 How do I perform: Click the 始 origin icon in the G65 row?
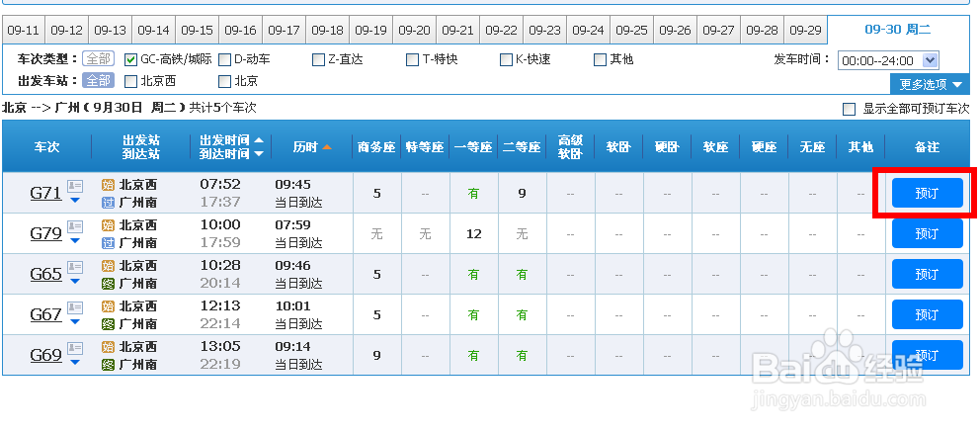(x=108, y=265)
